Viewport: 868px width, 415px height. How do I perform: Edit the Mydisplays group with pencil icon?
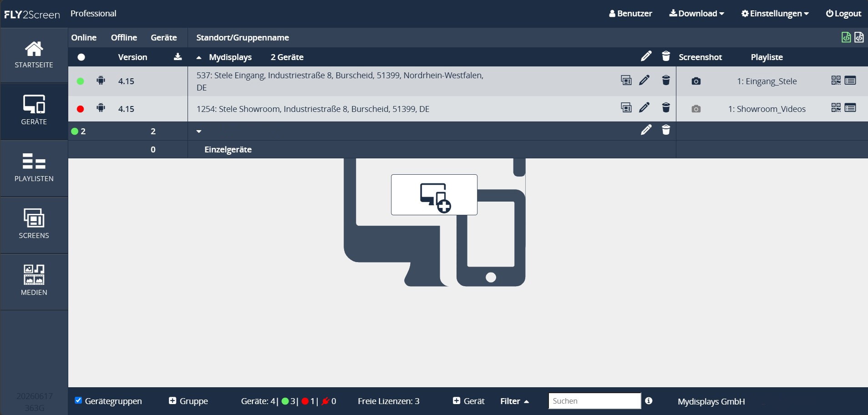click(x=646, y=56)
